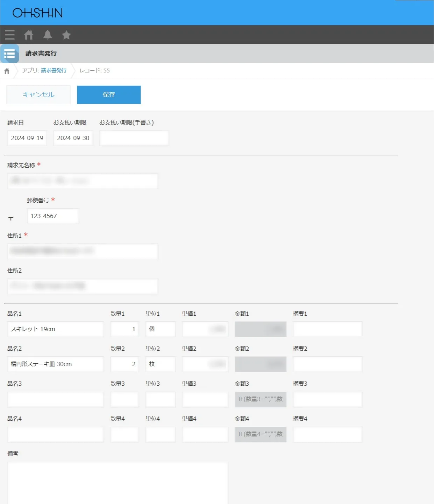Click inside the 備考 text area

(118, 483)
